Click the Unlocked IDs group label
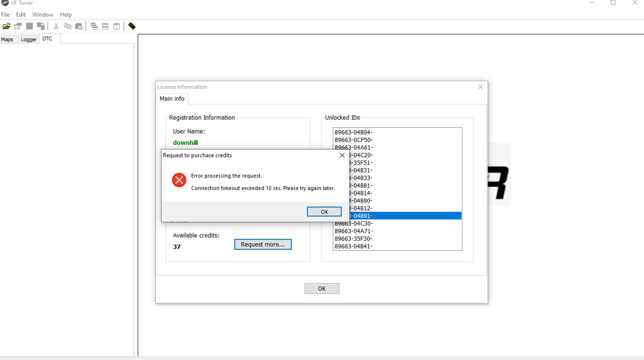Viewport: 644px width, 360px height. (x=343, y=118)
